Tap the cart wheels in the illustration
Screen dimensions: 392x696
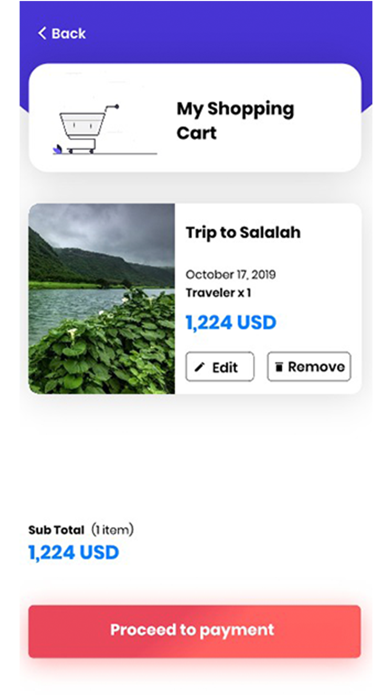click(81, 151)
